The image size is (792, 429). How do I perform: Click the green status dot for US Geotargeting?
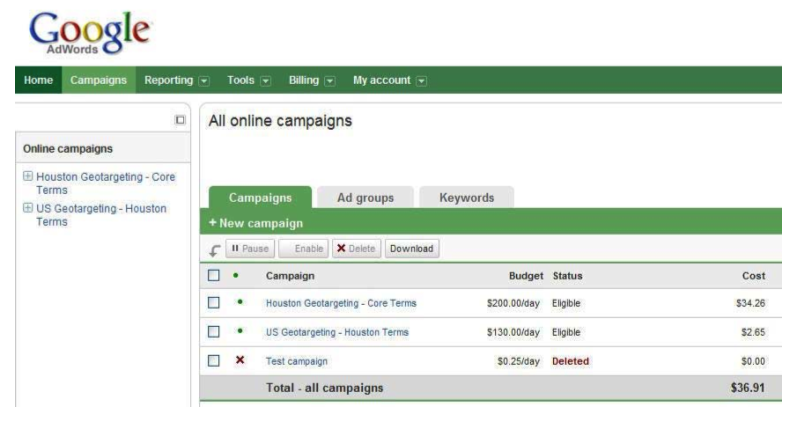pos(240,331)
